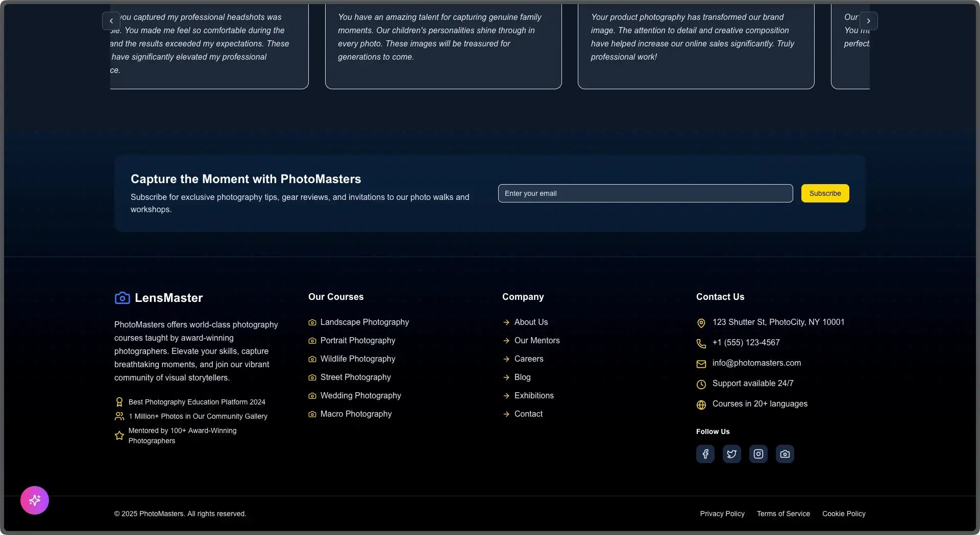Open the Landscape Photography course link
The width and height of the screenshot is (980, 535).
click(364, 322)
